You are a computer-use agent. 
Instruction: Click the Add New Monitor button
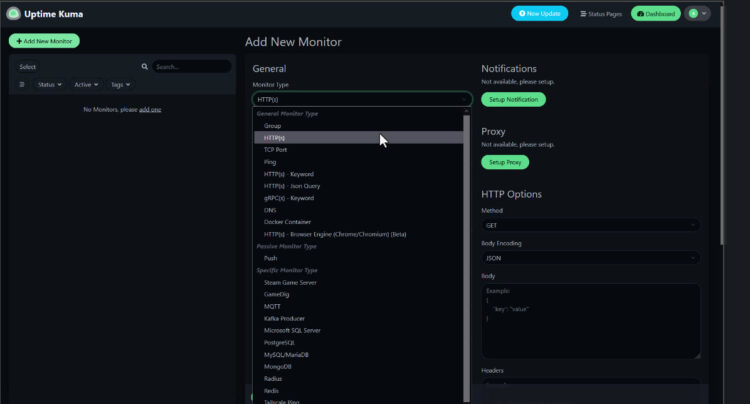[x=44, y=41]
